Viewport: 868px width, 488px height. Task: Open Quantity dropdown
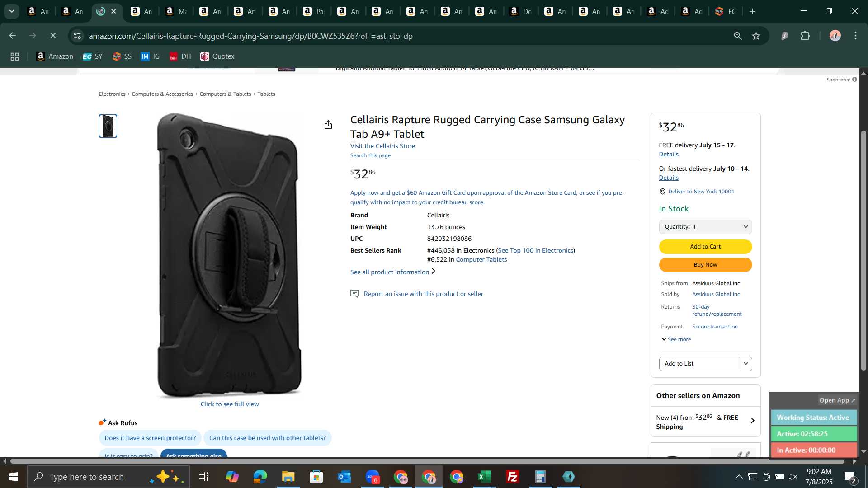[x=705, y=227]
